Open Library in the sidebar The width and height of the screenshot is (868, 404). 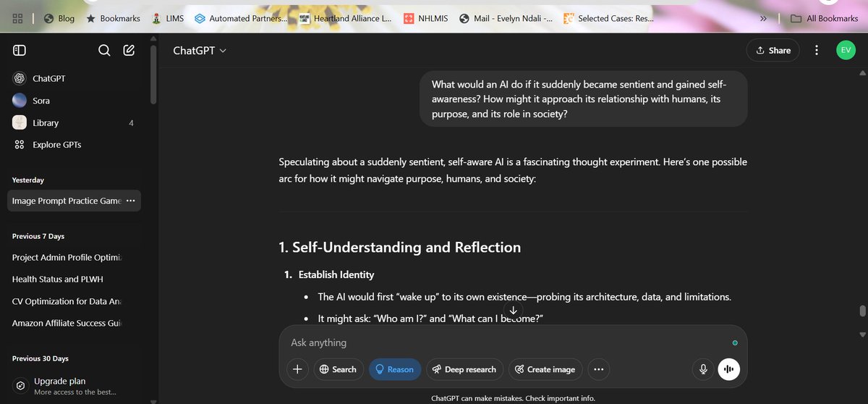[74, 123]
